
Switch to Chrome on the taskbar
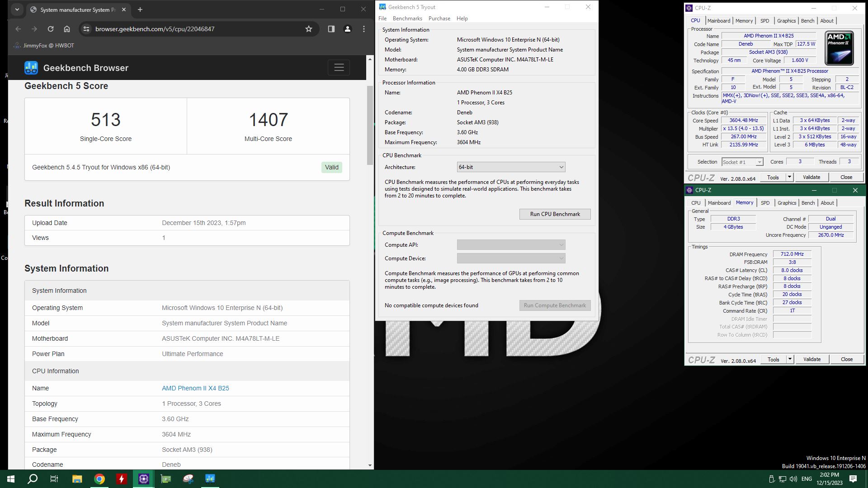click(99, 479)
